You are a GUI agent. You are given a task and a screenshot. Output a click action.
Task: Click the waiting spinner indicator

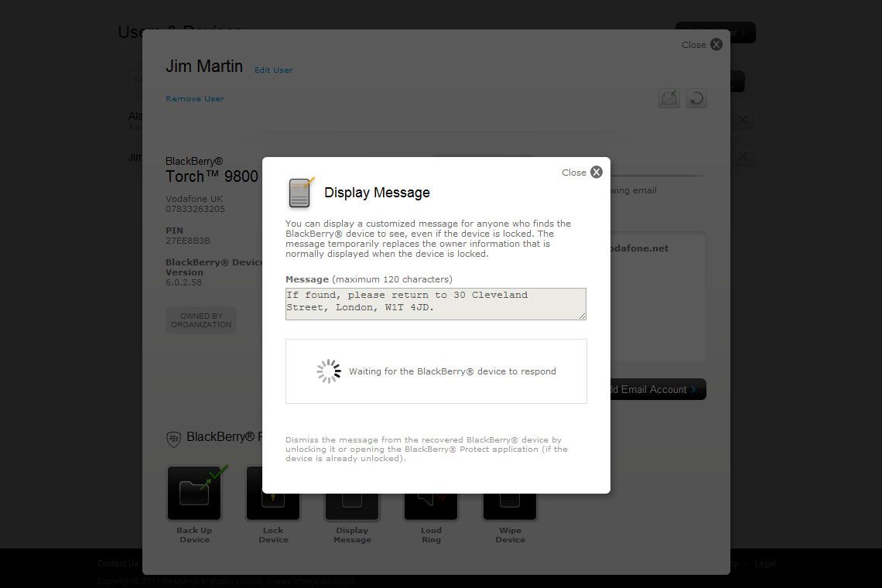click(x=329, y=371)
